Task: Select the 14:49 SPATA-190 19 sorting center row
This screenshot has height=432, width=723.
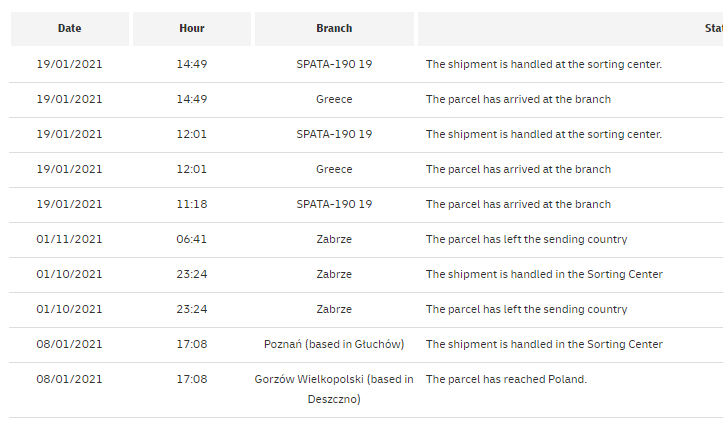Action: 366,65
